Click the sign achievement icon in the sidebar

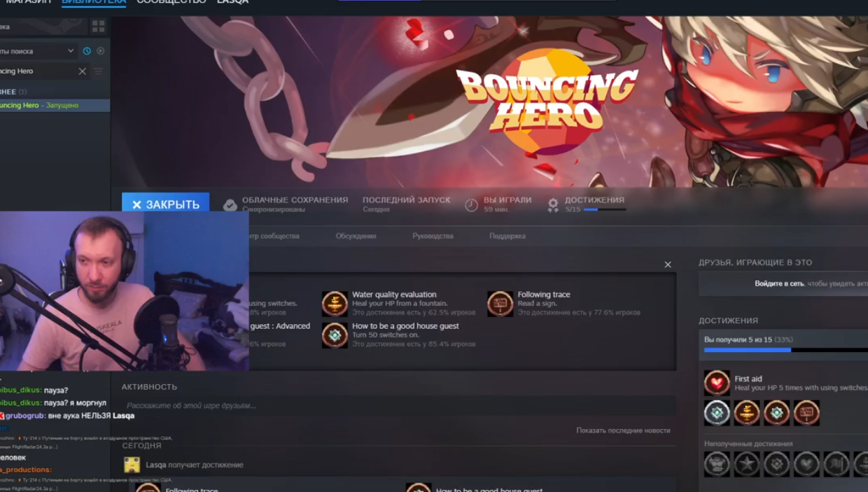coord(806,413)
